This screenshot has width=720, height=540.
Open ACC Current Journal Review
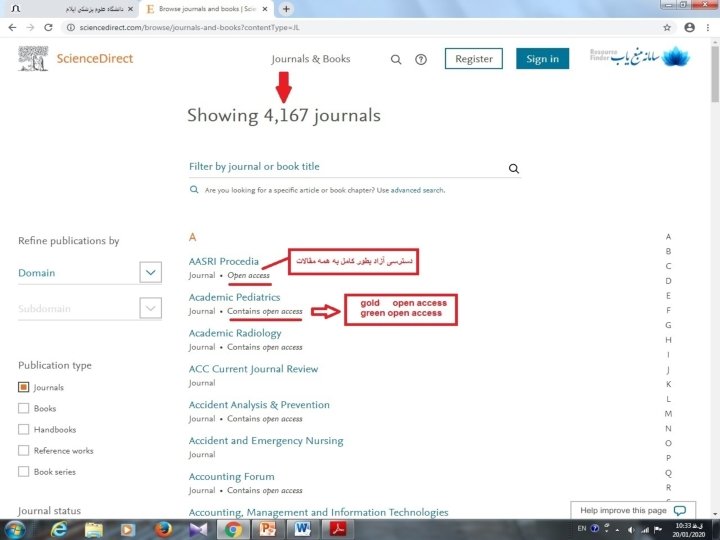253,369
